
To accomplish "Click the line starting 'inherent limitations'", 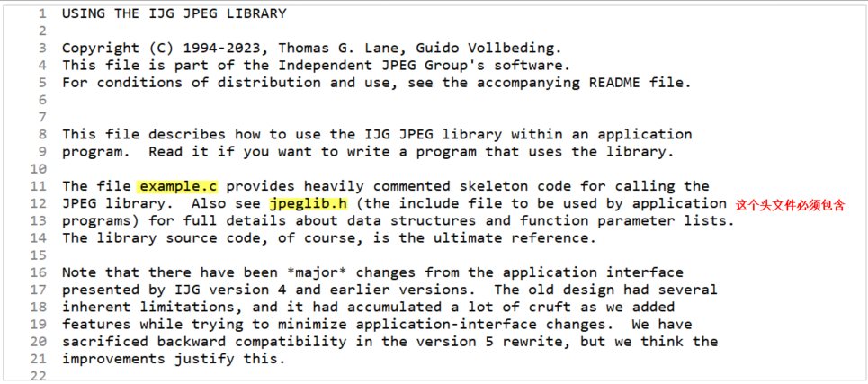I will (368, 307).
